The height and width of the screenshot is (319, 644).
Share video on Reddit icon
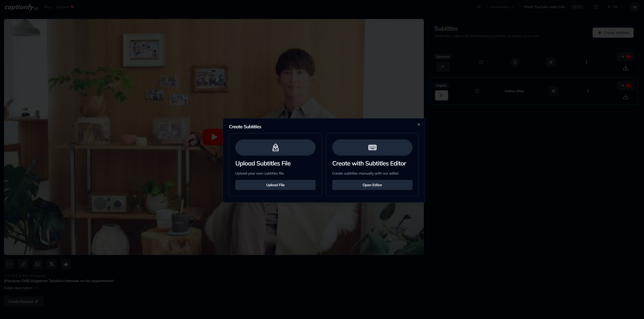click(x=66, y=264)
